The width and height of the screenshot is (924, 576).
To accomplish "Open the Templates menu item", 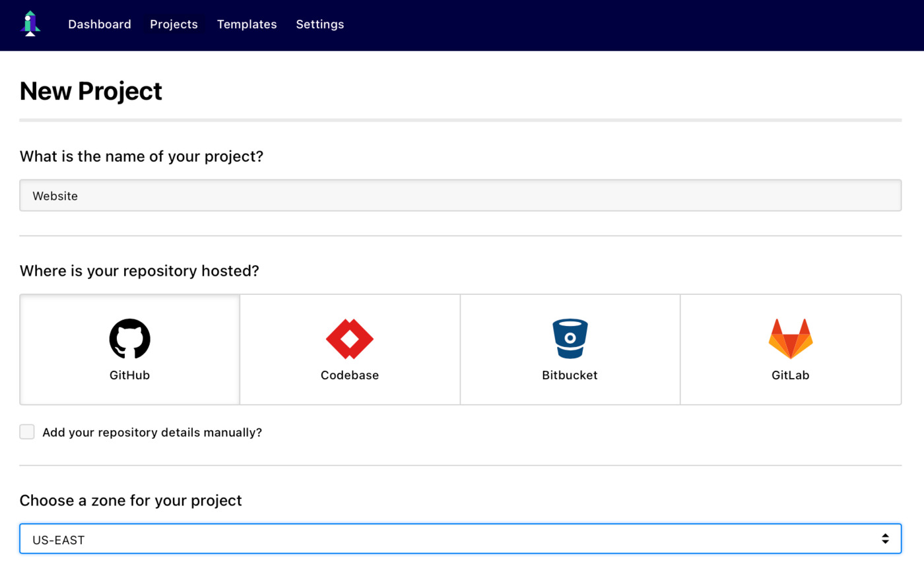I will coord(247,24).
